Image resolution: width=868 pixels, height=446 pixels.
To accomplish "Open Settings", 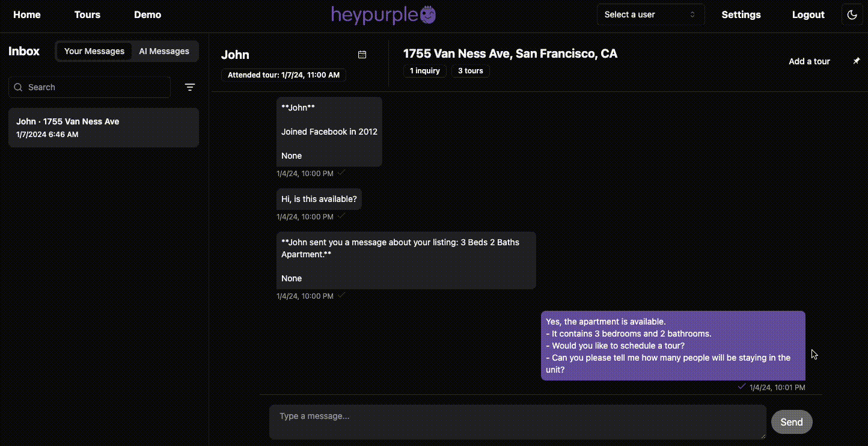I will click(x=741, y=15).
